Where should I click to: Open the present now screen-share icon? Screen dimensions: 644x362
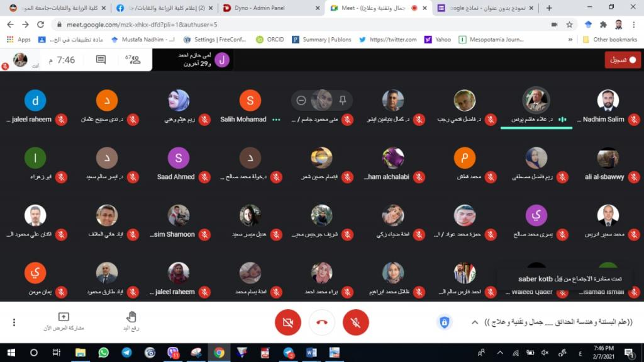pos(64,317)
